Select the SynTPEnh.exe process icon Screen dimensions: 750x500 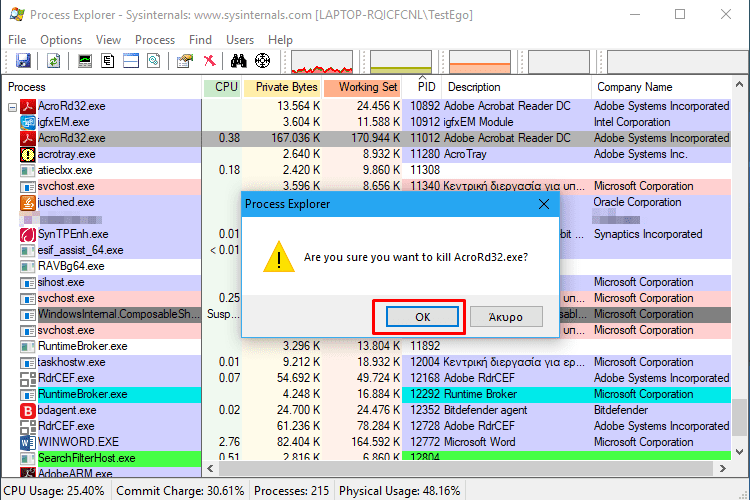click(x=28, y=234)
